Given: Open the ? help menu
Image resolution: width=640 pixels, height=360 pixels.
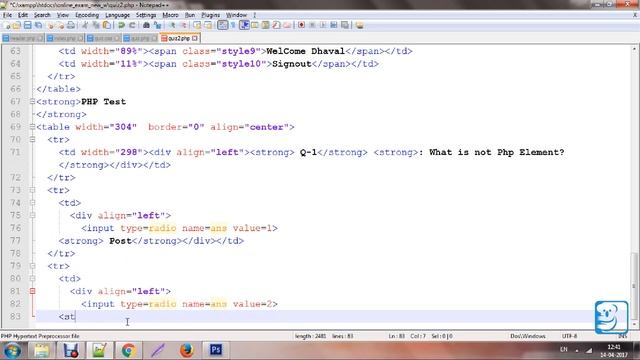Looking at the screenshot, I should (255, 15).
